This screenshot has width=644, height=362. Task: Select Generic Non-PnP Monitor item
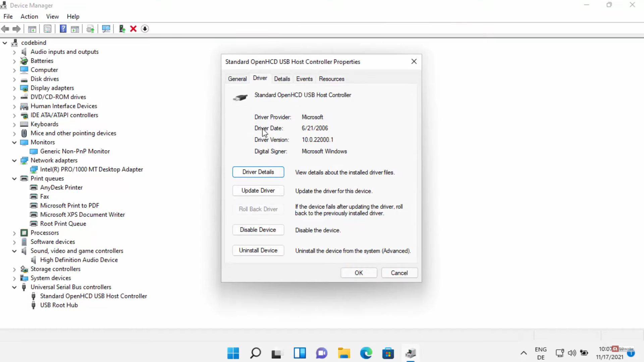point(75,151)
